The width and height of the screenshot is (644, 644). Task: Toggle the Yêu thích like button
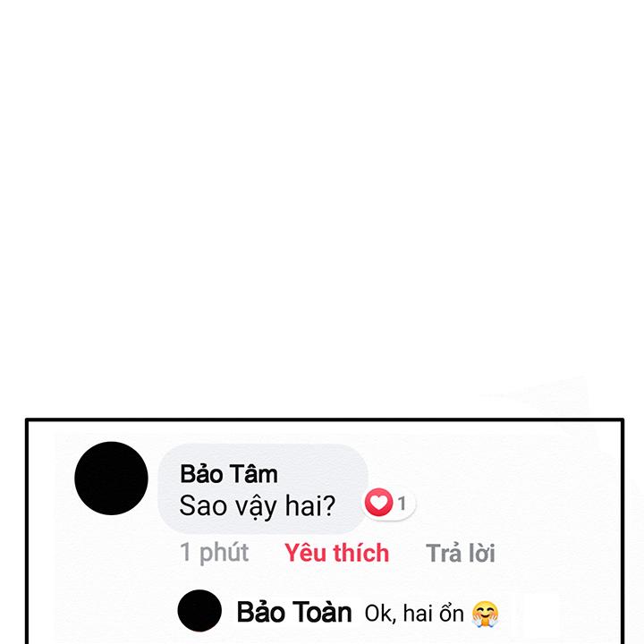pyautogui.click(x=337, y=553)
